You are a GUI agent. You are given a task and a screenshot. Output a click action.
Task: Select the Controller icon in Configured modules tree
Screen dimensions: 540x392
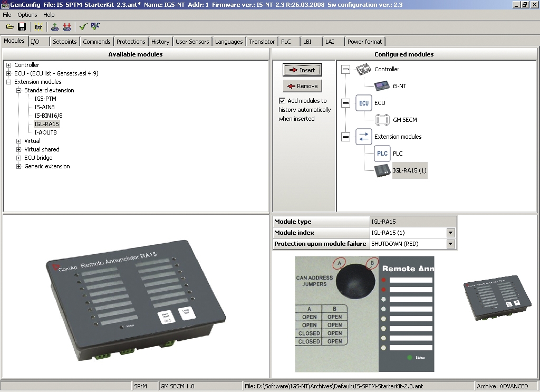point(364,69)
